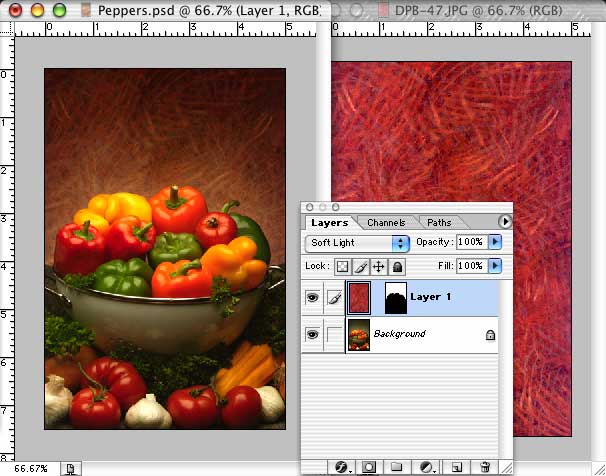Click the Background layer padlock icon

[x=490, y=335]
